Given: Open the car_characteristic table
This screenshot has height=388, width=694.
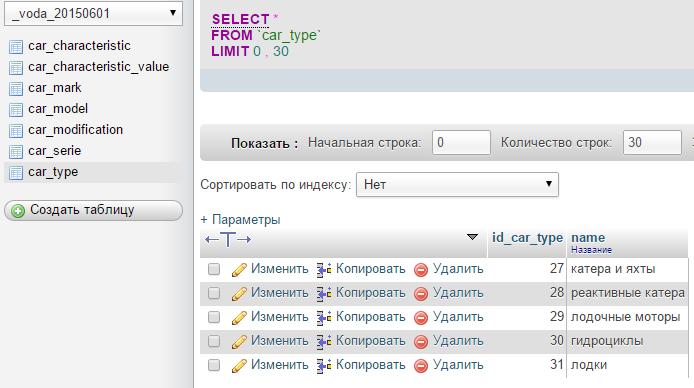Looking at the screenshot, I should coord(79,46).
